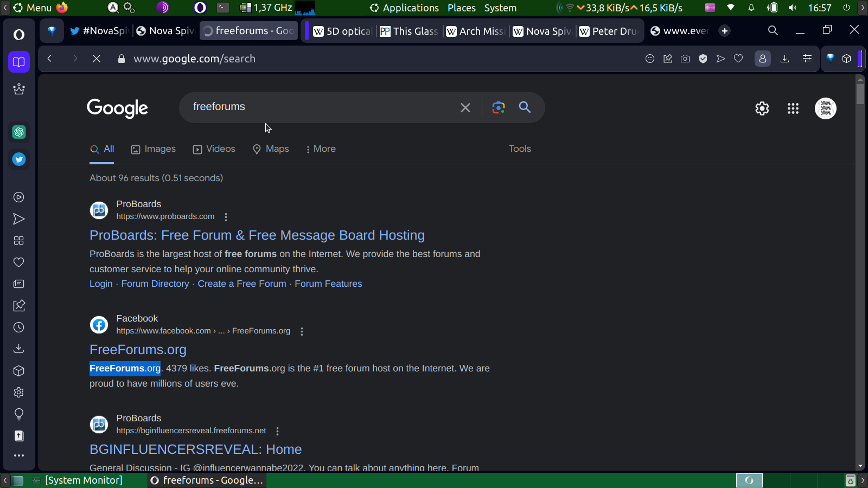Screen dimensions: 868x488
Task: Open the heart Pinboards icon in the sidebar
Action: (19, 262)
